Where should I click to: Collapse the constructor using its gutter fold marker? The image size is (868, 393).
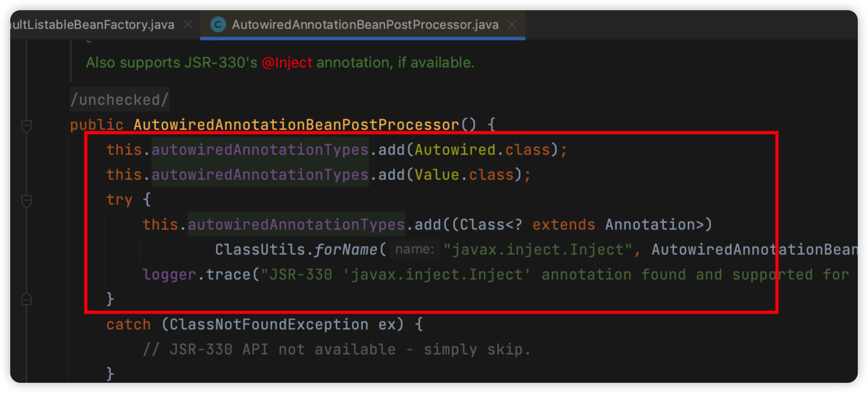tap(27, 126)
